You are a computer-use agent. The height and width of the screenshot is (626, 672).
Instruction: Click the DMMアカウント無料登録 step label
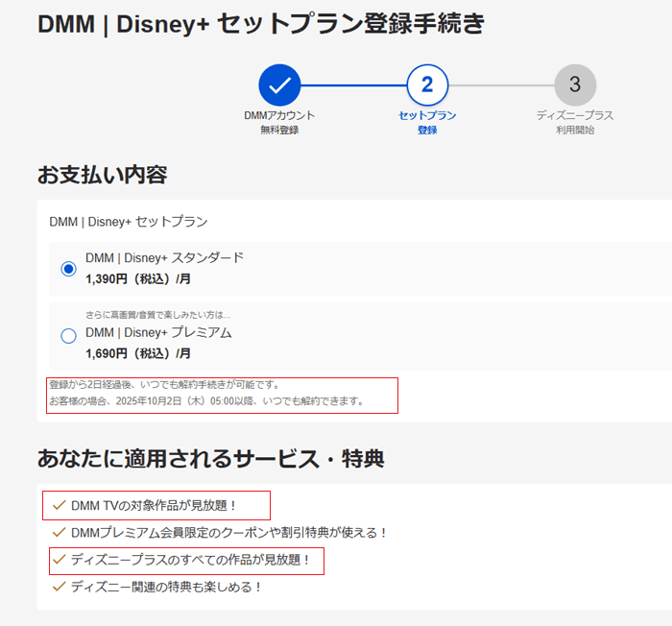click(279, 122)
